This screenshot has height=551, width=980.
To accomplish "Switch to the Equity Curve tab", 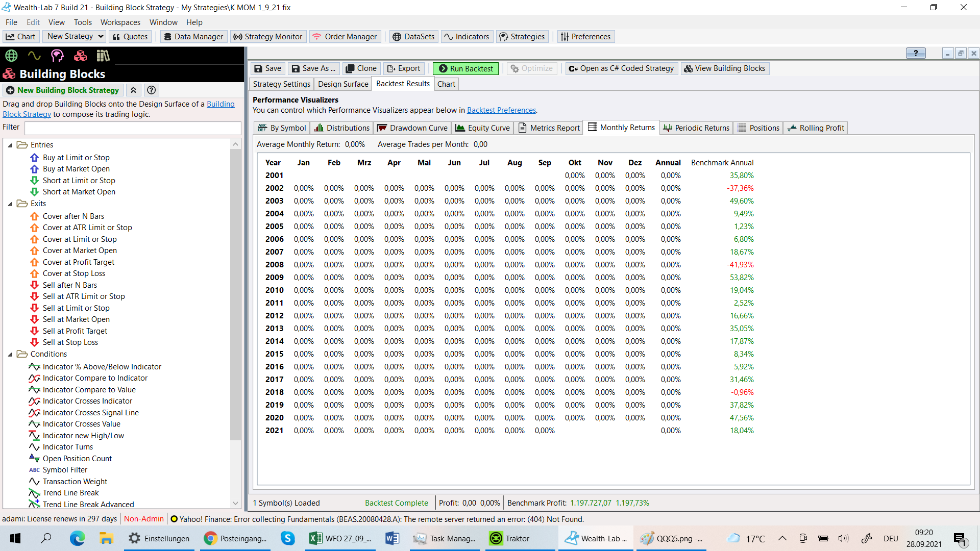I will click(483, 128).
